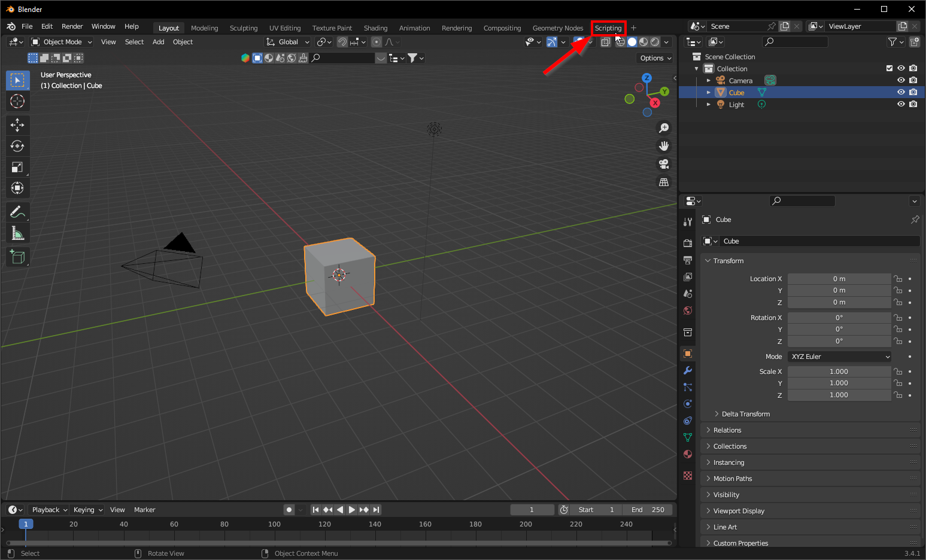
Task: Jump to the first frame
Action: click(x=315, y=510)
